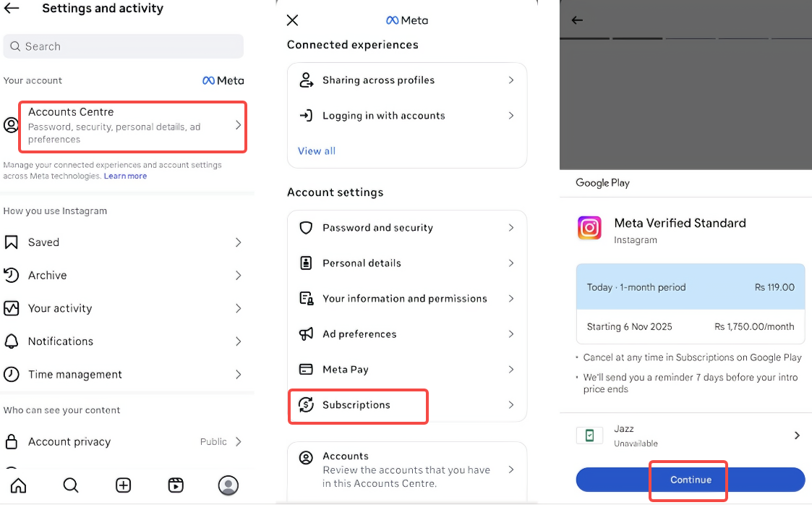Image resolution: width=812 pixels, height=505 pixels.
Task: Tap the Home icon in bottom navigation
Action: click(18, 485)
